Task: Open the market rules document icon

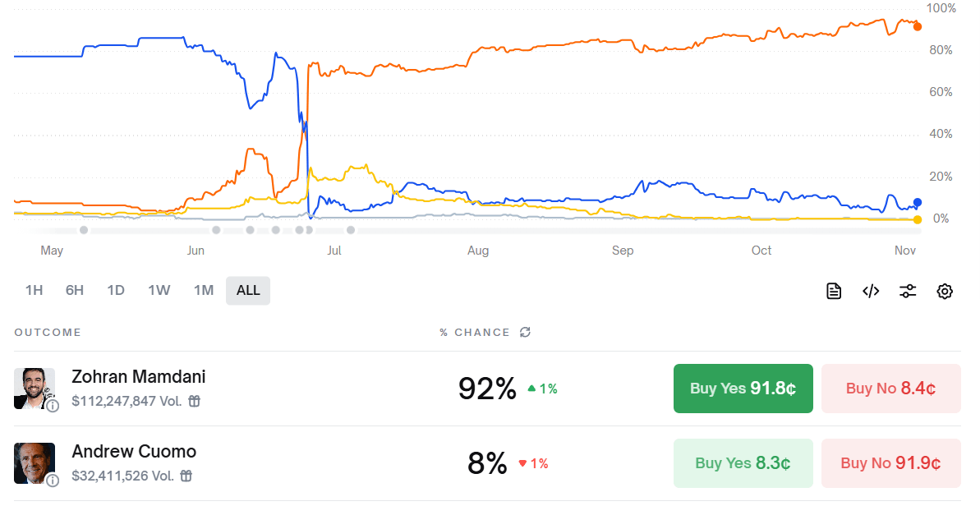Action: (x=834, y=291)
